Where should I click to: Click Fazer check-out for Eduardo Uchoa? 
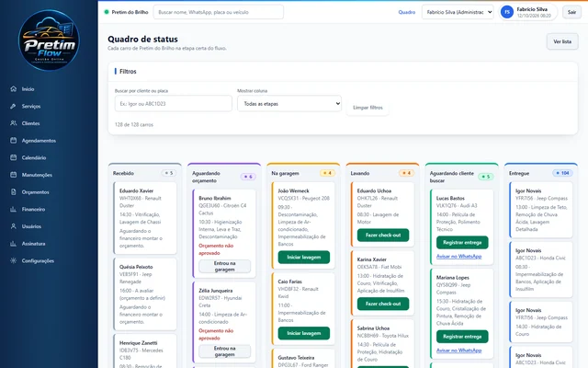(383, 236)
